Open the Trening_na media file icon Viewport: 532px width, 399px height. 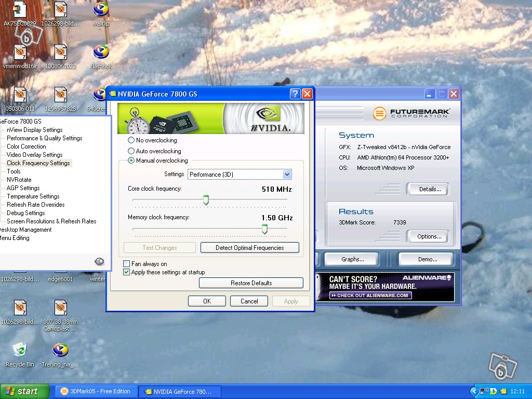tap(60, 350)
